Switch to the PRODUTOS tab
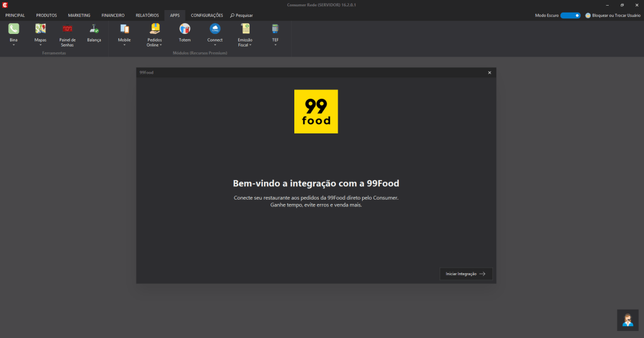This screenshot has width=644, height=338. [47, 15]
